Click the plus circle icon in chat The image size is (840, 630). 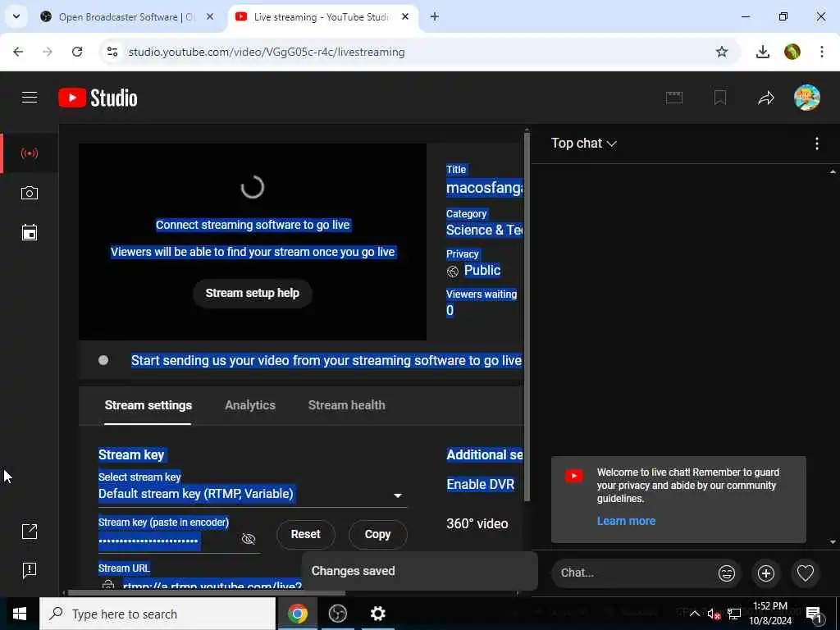pos(766,573)
